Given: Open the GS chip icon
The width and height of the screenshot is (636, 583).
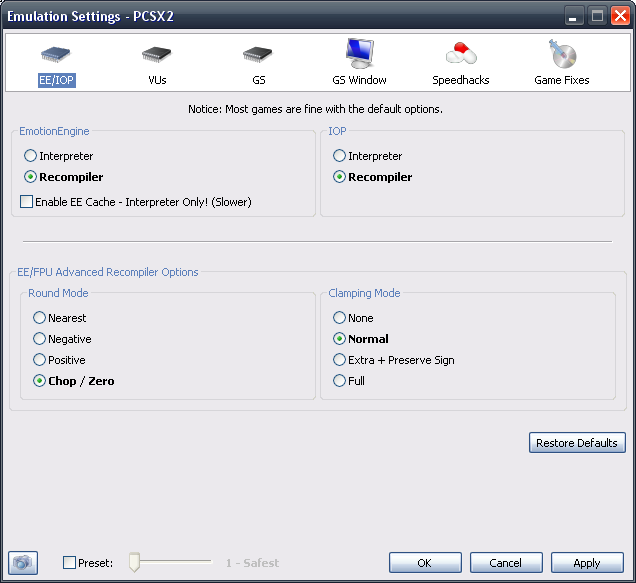Looking at the screenshot, I should (x=258, y=54).
